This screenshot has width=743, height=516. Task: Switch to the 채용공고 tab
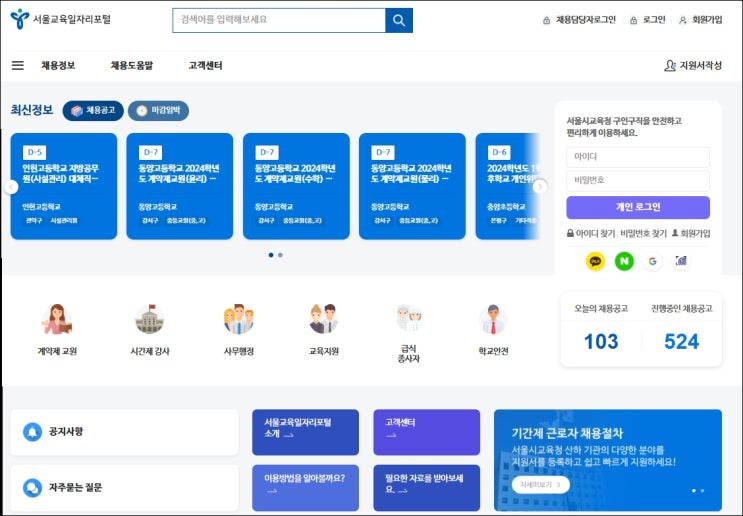click(93, 110)
